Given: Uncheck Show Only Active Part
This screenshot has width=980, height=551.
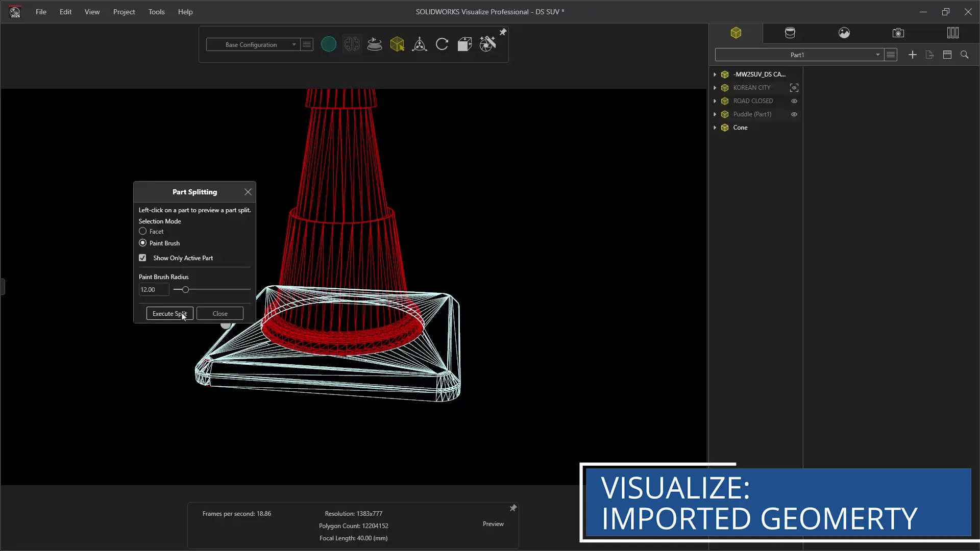Looking at the screenshot, I should pos(142,258).
